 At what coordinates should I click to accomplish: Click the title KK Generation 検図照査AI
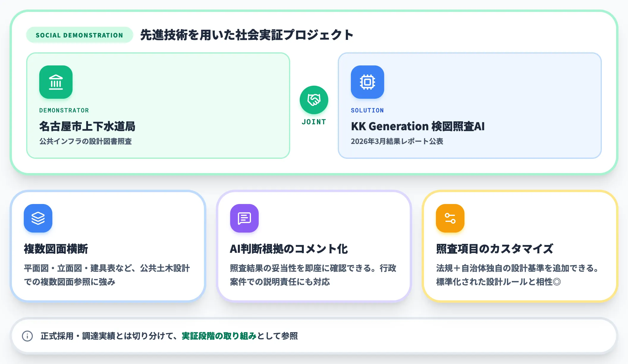click(x=418, y=126)
